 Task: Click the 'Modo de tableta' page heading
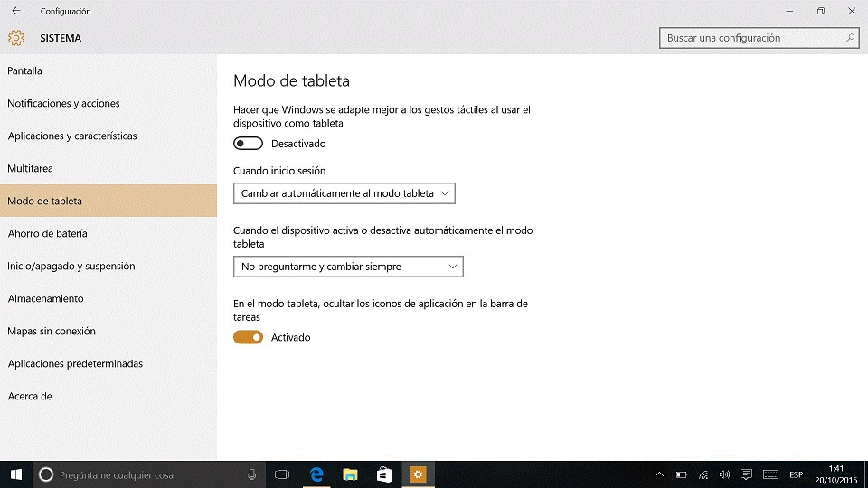click(291, 80)
